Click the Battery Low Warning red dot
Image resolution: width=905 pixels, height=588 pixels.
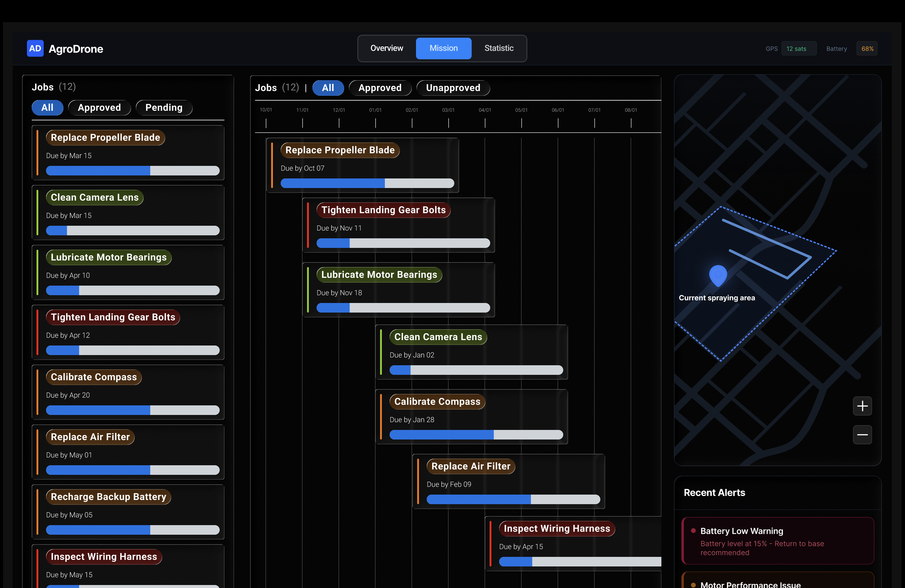693,530
